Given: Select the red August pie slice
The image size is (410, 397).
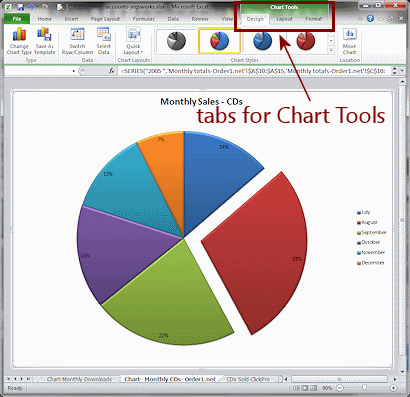Looking at the screenshot, I should pos(263,253).
